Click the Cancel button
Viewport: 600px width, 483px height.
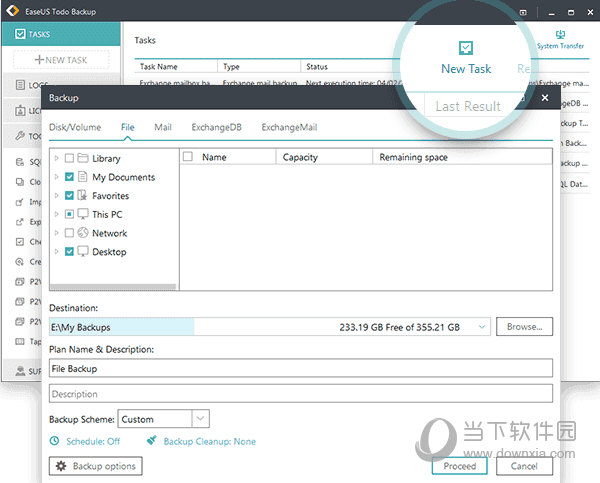(524, 466)
